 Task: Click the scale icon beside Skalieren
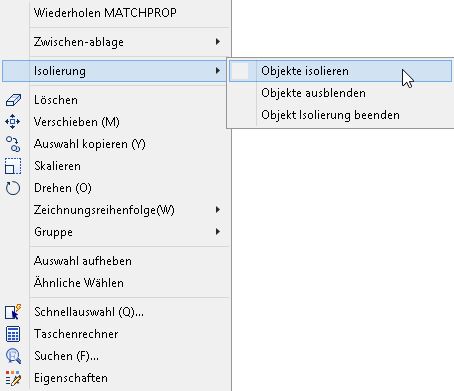(x=13, y=166)
